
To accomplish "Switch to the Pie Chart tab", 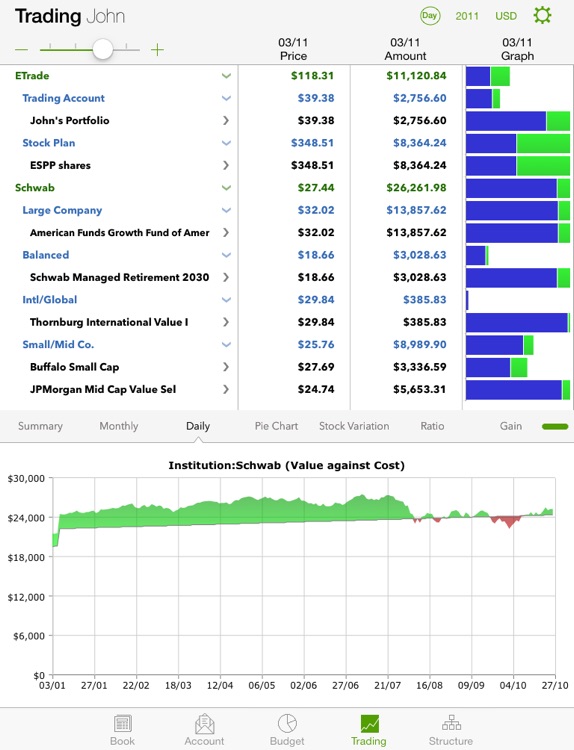I will click(276, 426).
